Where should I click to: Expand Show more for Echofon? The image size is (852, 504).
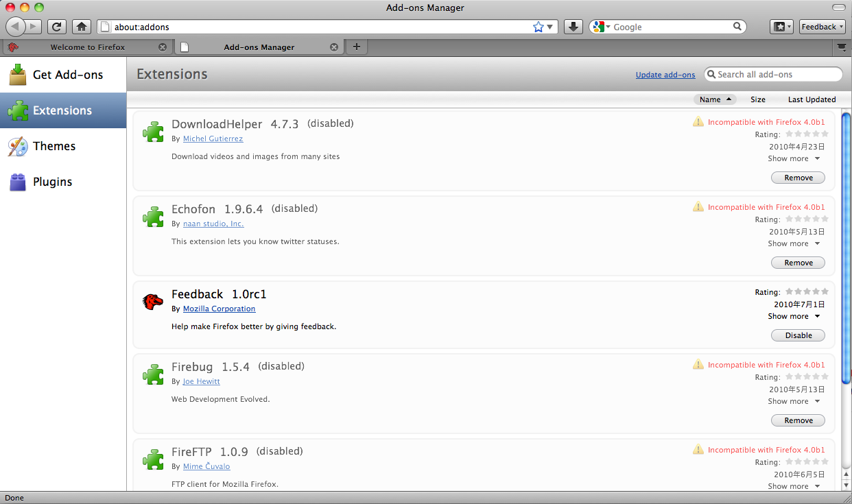click(794, 243)
